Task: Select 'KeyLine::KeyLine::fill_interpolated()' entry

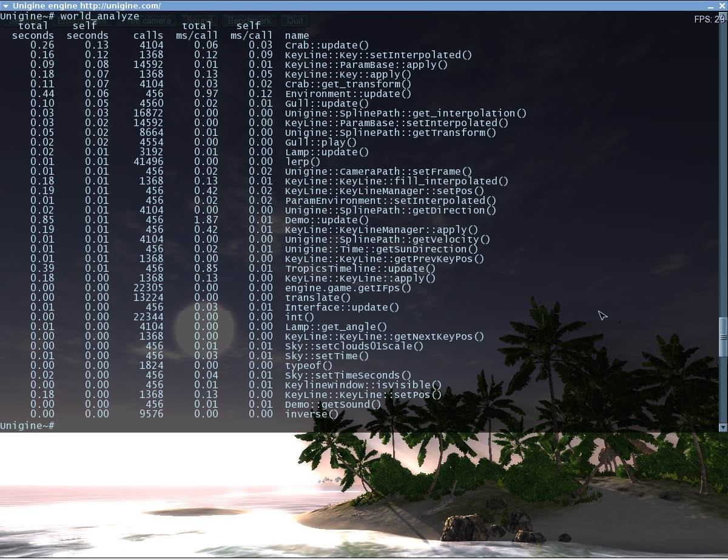Action: 397,181
